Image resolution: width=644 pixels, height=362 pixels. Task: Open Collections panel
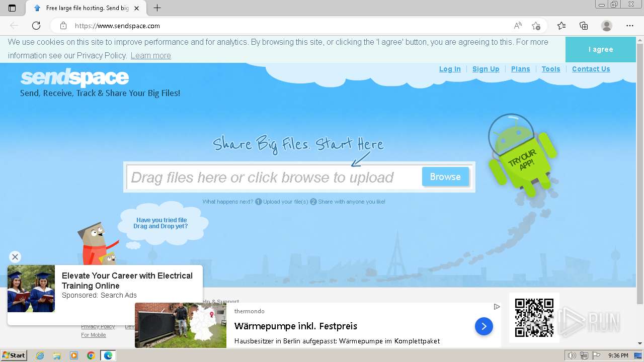(584, 26)
